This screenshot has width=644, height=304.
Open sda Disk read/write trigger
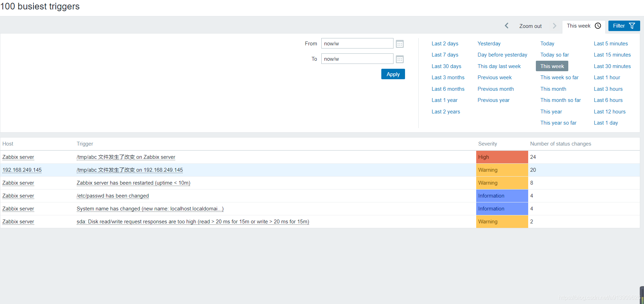[193, 222]
